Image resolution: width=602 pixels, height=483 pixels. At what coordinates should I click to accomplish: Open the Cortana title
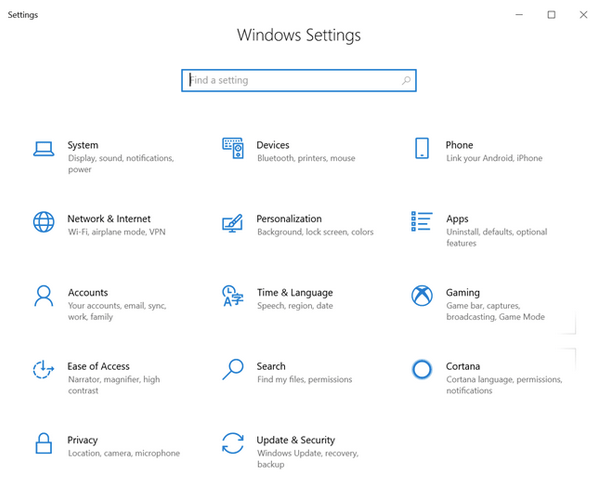[x=463, y=366]
